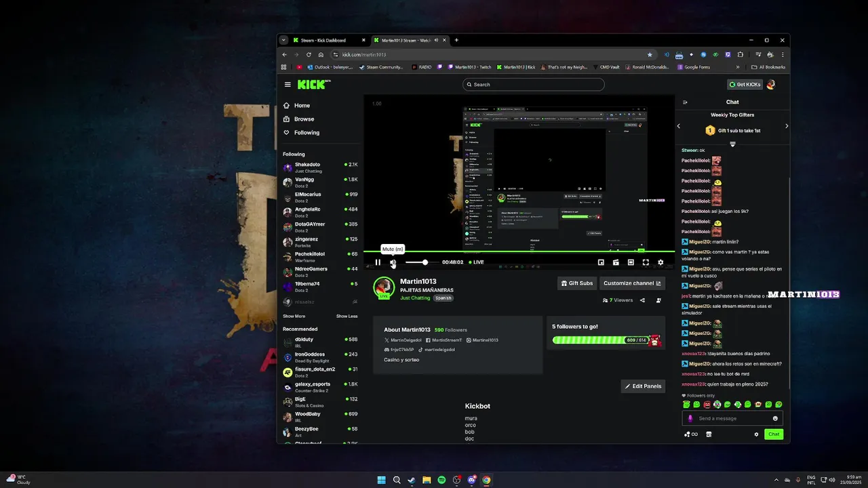Screen dimensions: 868x488
Task: Mute the stream with the speaker icon
Action: [393, 262]
